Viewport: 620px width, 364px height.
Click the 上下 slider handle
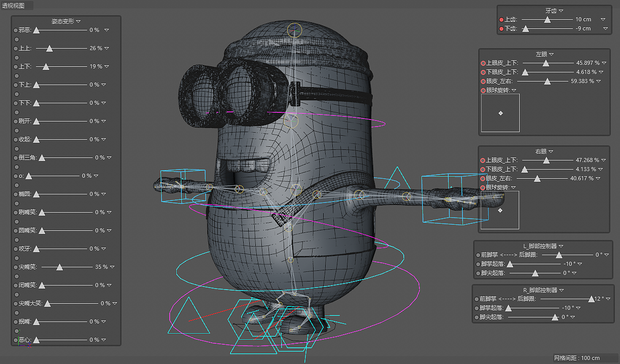tap(46, 67)
